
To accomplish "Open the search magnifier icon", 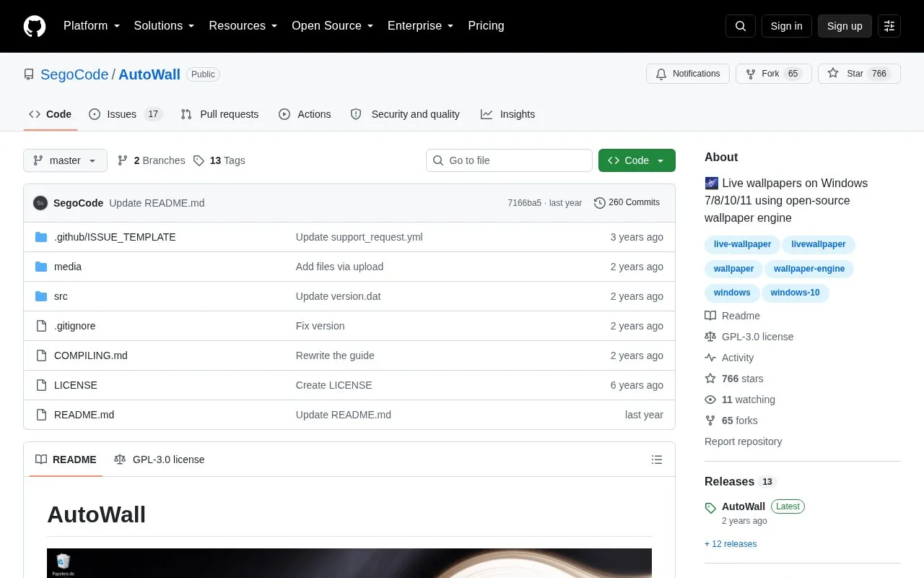I will tap(741, 26).
